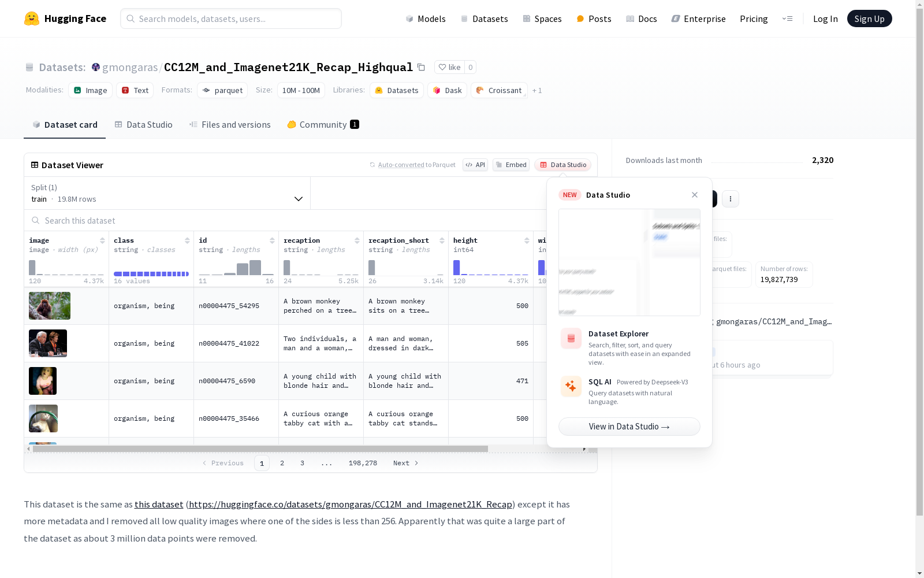Click the Embed button
The width and height of the screenshot is (924, 578).
click(x=511, y=165)
